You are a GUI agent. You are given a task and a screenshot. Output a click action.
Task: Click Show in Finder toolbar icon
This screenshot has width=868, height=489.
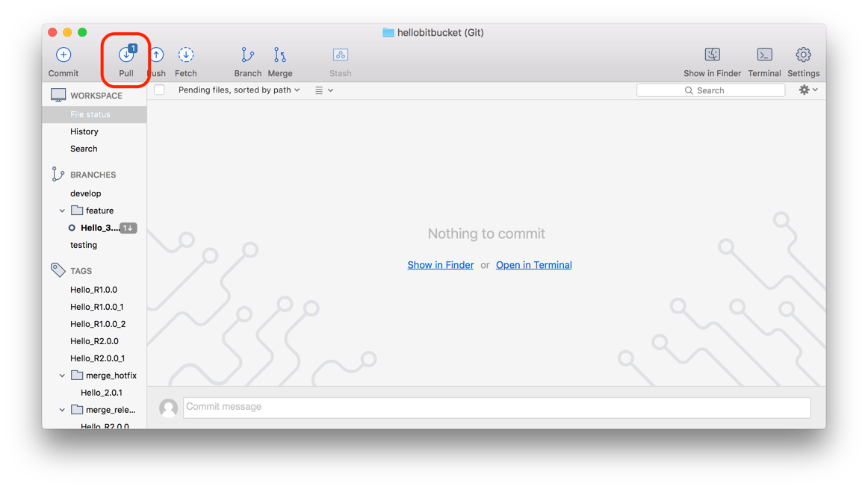pyautogui.click(x=713, y=54)
